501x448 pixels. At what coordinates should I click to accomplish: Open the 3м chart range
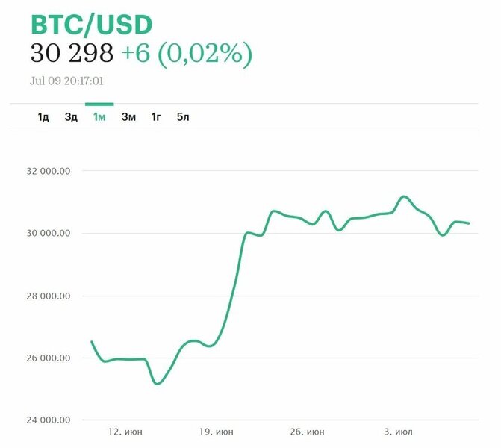point(128,117)
